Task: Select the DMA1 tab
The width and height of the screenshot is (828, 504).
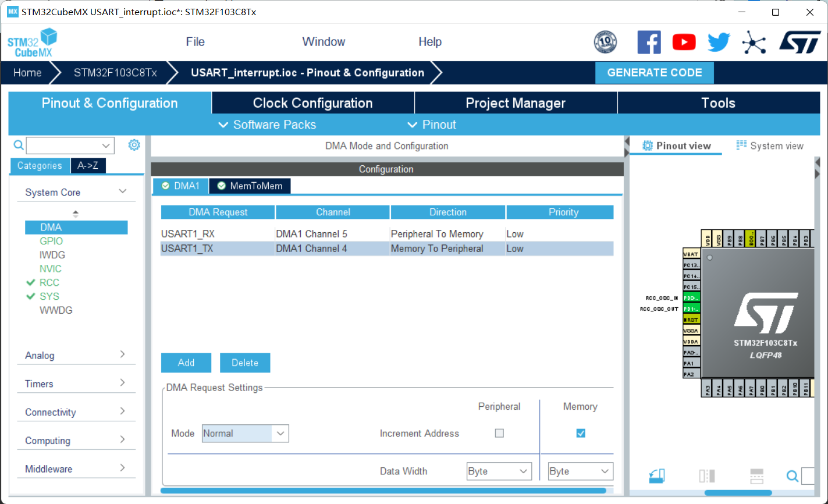Action: [x=180, y=186]
